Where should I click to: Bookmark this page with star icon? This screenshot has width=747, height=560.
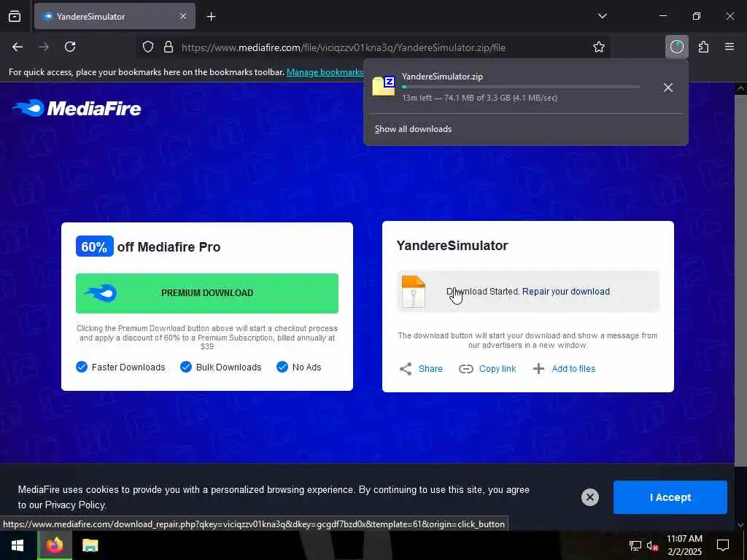(x=599, y=47)
